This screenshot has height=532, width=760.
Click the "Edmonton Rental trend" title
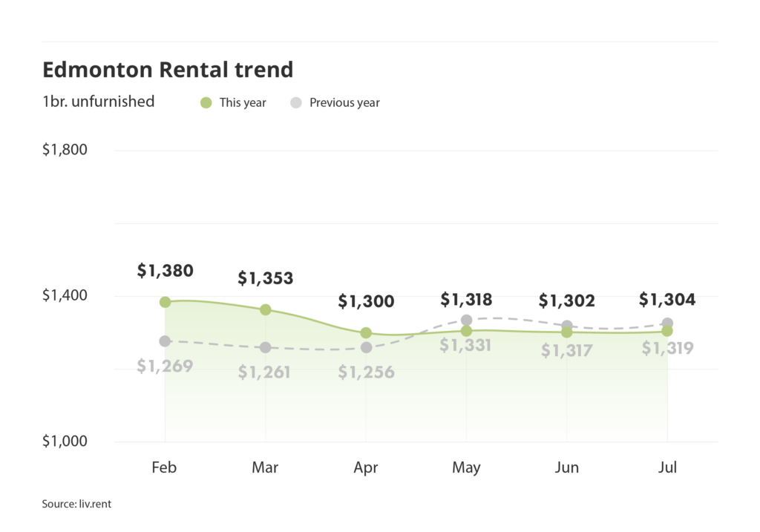coord(168,70)
